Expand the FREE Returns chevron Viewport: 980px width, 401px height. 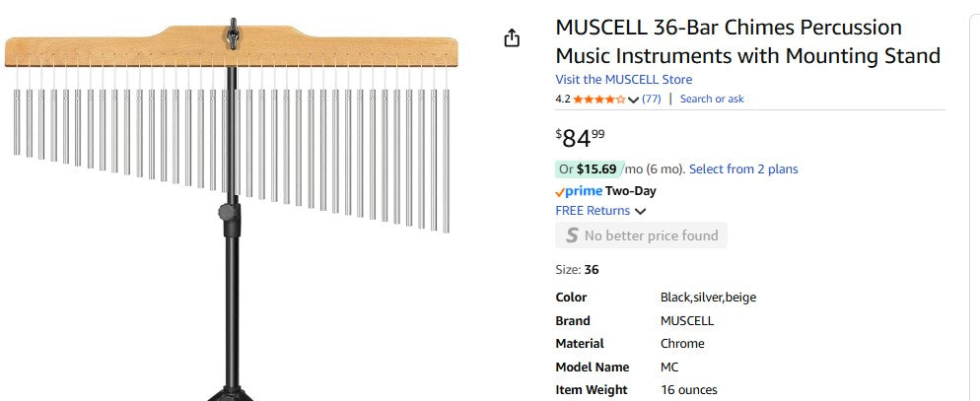(x=641, y=211)
